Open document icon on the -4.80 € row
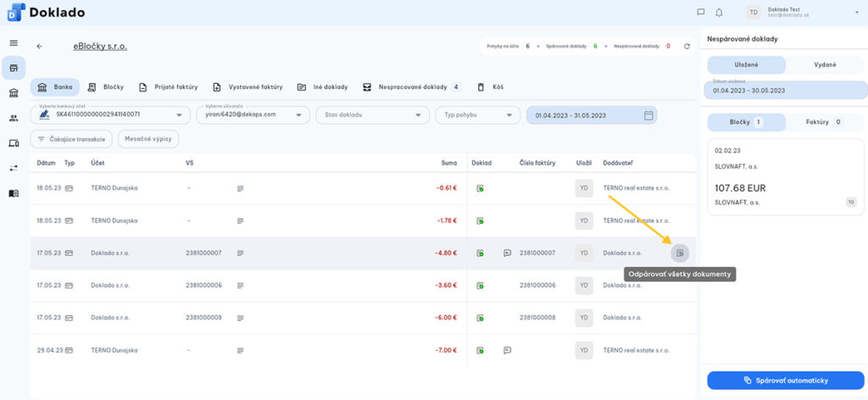The image size is (868, 400). 480,253
